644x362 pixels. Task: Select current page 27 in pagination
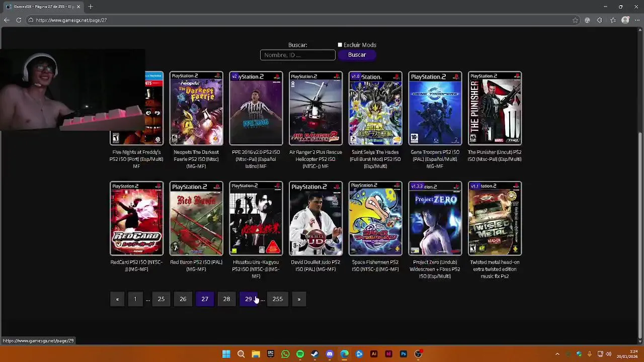point(205,299)
